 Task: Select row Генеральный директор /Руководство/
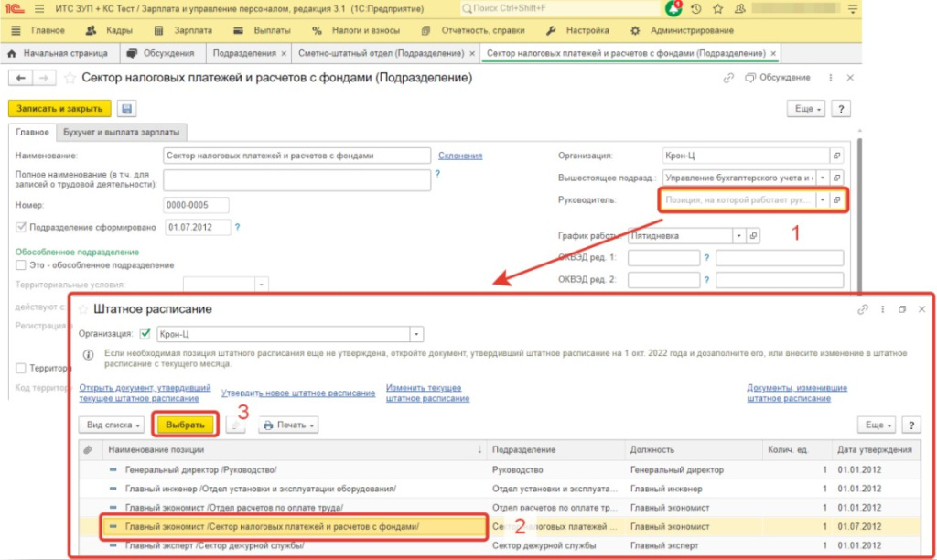pyautogui.click(x=499, y=469)
